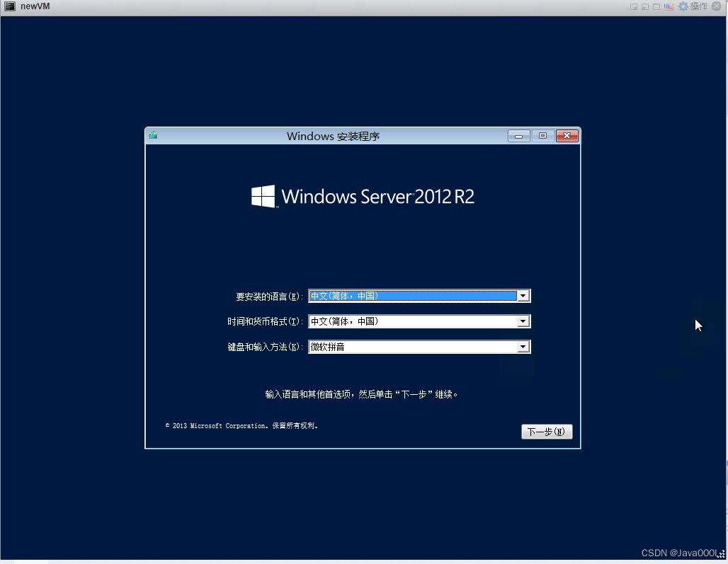Click the newVM console icon in title bar
Screen dimensions: 728x564
(10, 6)
